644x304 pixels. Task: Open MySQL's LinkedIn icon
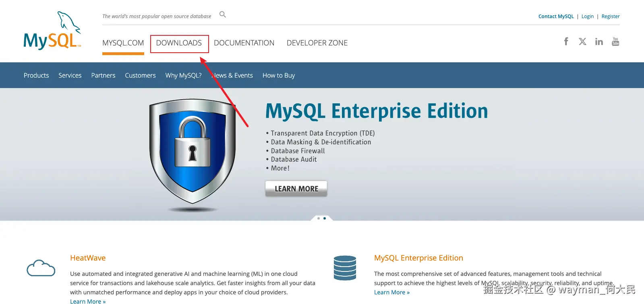pyautogui.click(x=599, y=41)
